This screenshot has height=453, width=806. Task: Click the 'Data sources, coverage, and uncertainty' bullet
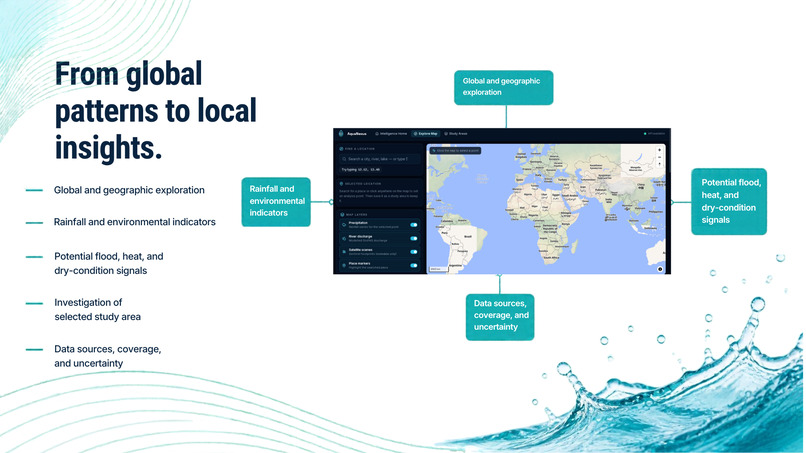click(108, 356)
